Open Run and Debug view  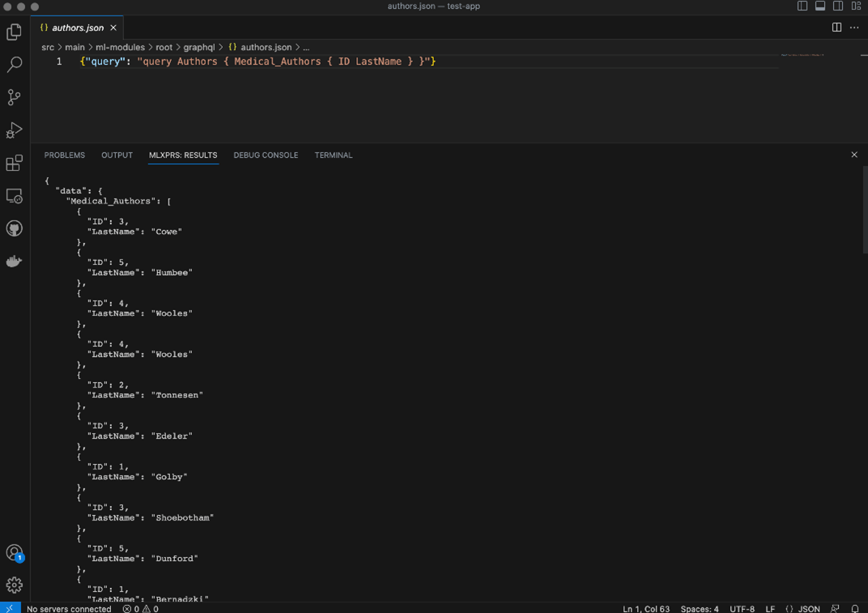(14, 130)
